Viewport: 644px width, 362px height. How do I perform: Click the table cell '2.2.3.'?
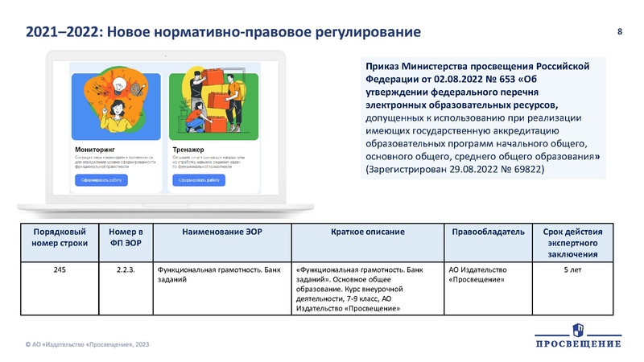tap(126, 289)
